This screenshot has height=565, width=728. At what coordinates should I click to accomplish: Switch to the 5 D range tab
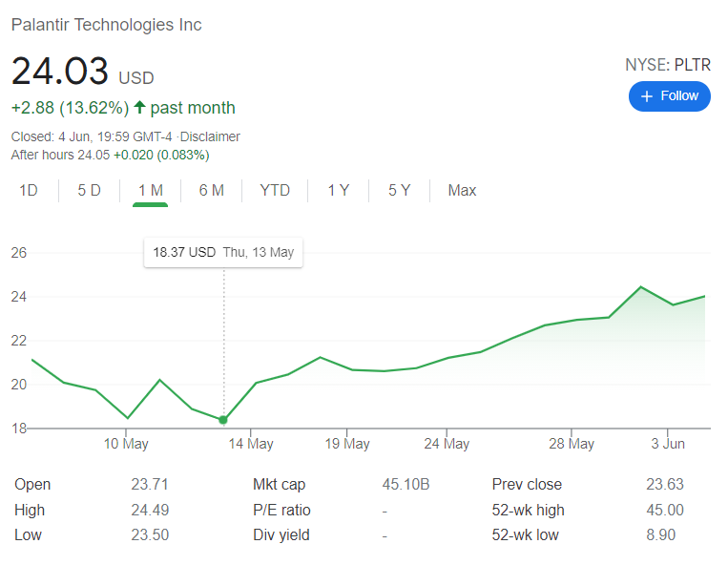pos(89,190)
